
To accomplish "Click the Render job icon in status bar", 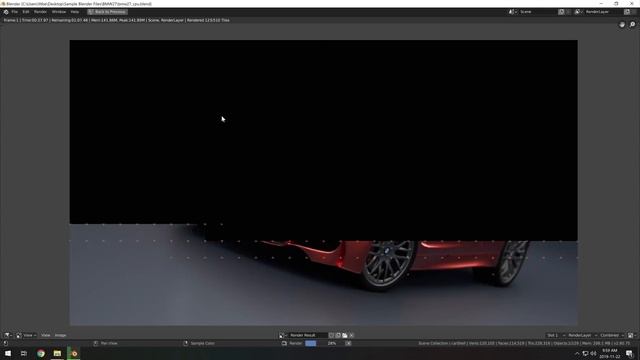I will [284, 343].
